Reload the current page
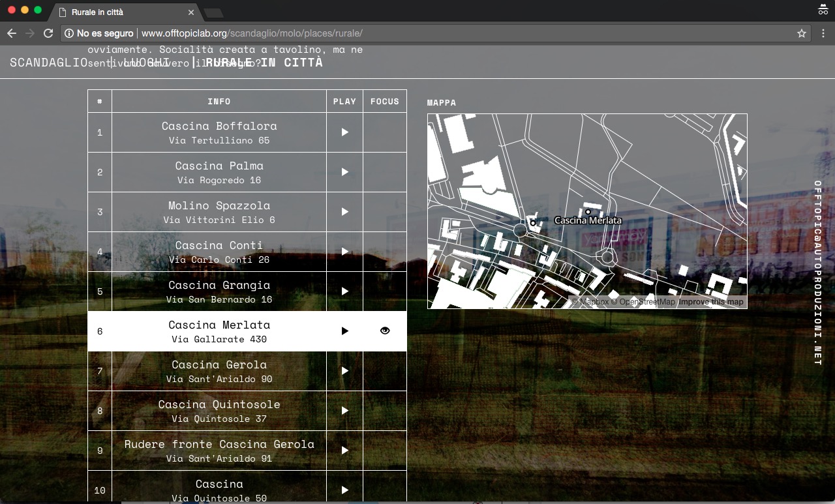The image size is (835, 504). click(48, 33)
